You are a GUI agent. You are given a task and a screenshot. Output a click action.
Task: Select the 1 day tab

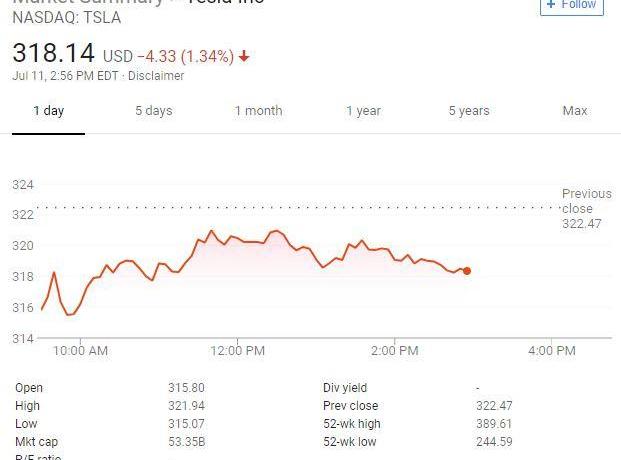(48, 111)
